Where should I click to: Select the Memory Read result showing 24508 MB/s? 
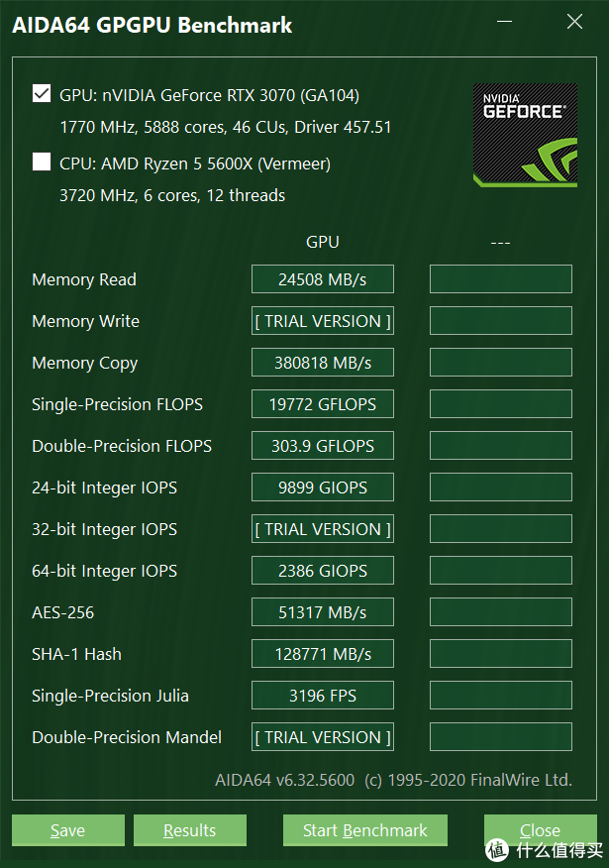point(322,278)
